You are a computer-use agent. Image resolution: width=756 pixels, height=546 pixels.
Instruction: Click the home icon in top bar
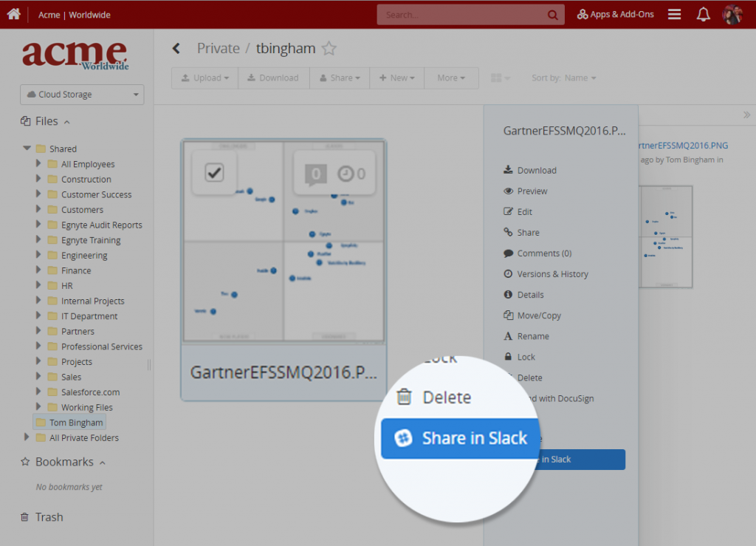pos(13,14)
